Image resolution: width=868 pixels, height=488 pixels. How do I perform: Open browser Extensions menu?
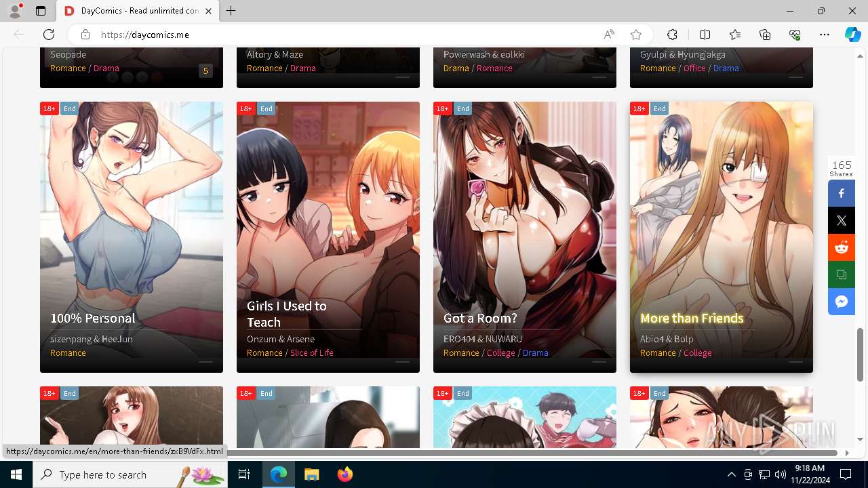(672, 35)
